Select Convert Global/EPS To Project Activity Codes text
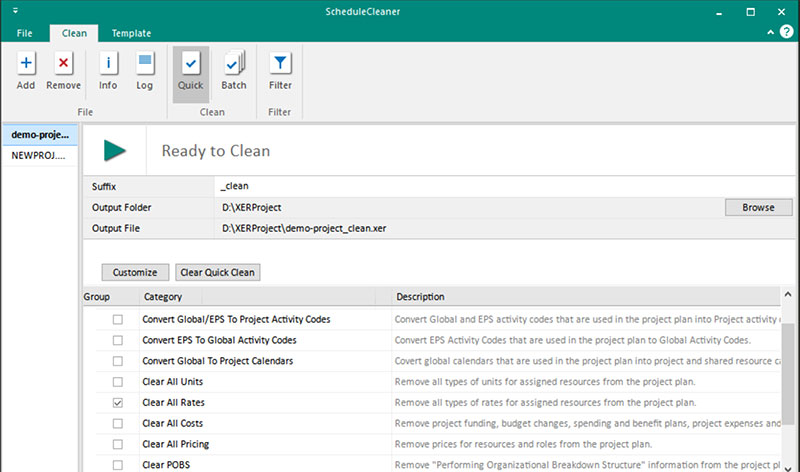This screenshot has width=800, height=472. click(x=236, y=319)
